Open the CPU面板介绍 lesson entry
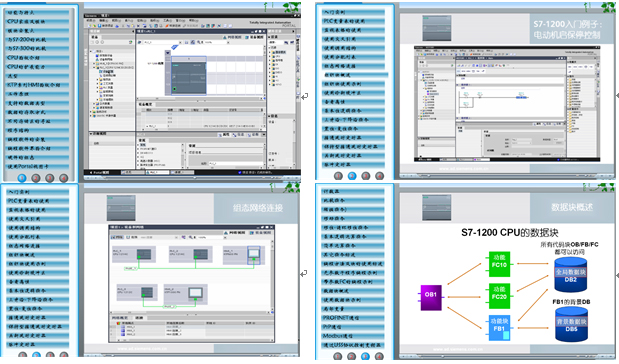The image size is (619, 364). [38, 58]
